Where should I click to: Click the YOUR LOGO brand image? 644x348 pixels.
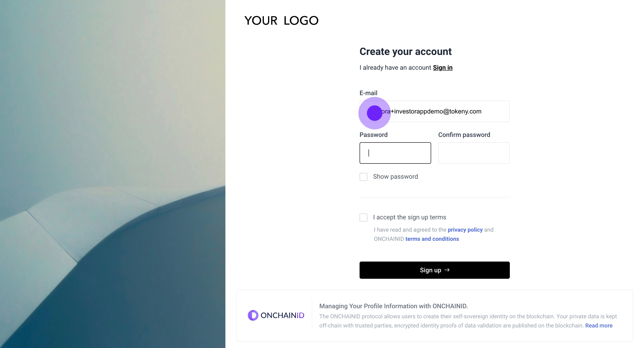coord(281,21)
